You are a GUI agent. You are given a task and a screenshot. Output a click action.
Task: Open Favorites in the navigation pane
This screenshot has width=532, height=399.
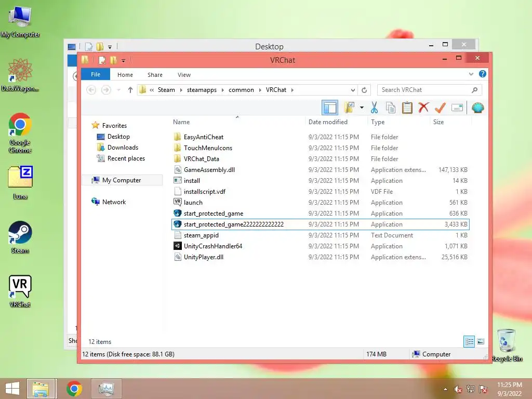(114, 126)
